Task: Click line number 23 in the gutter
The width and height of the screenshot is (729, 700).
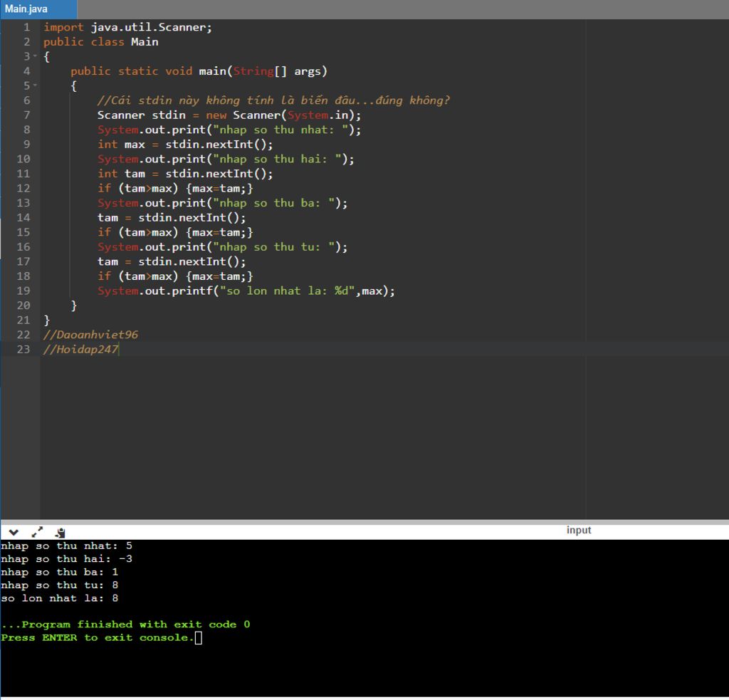Action: [23, 350]
